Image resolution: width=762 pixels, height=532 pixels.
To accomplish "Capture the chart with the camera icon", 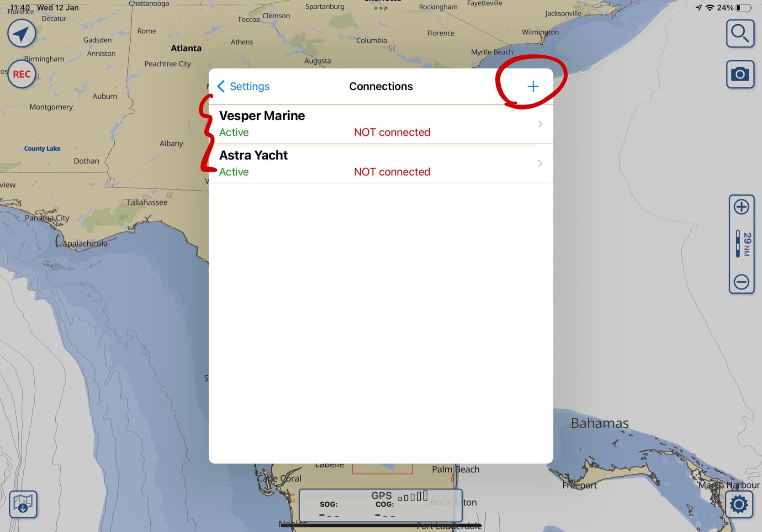I will (741, 74).
